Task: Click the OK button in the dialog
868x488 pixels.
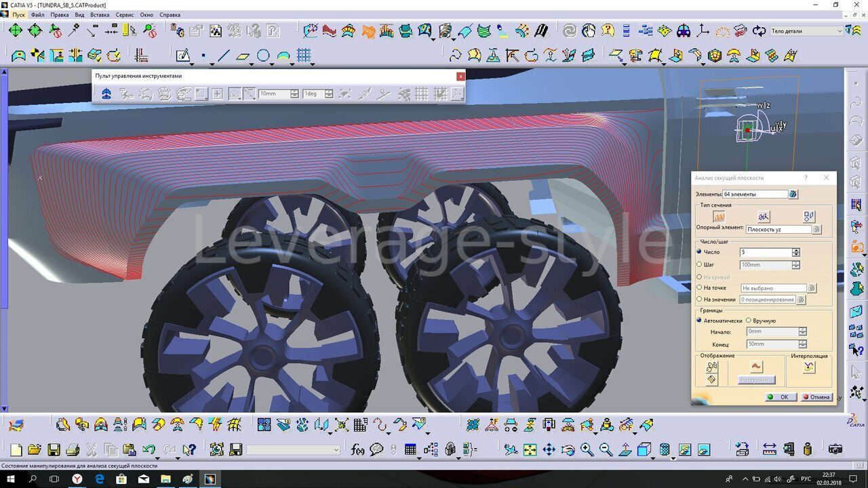Action: 781,397
